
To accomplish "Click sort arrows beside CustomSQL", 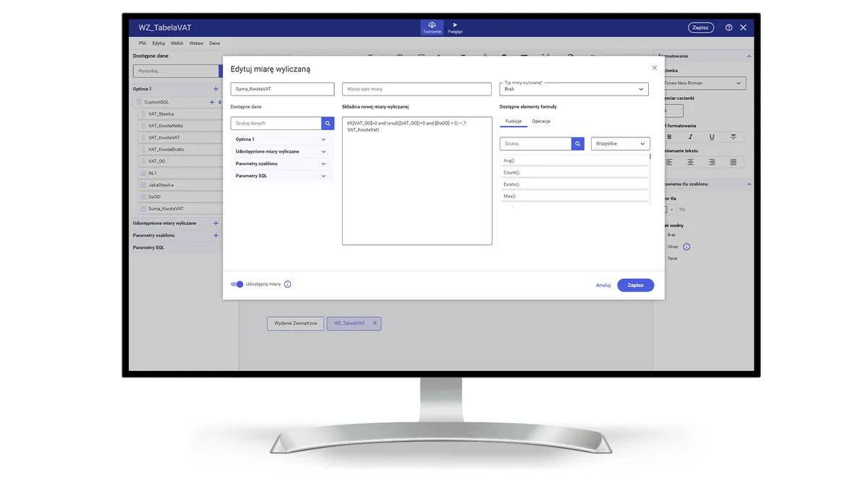I will pos(220,102).
